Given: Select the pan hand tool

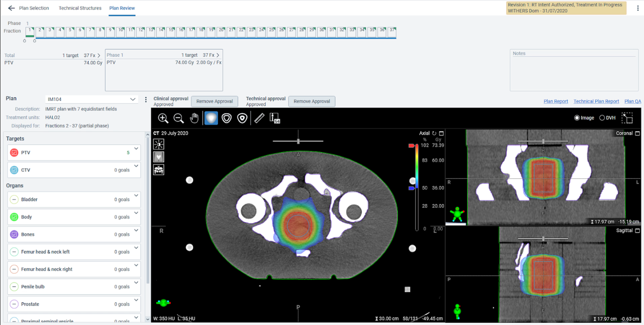Looking at the screenshot, I should (194, 118).
